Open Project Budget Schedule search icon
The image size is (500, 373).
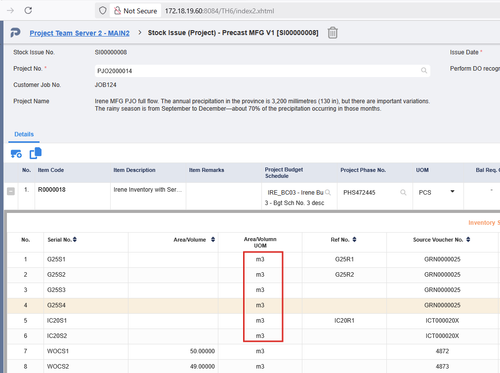tap(328, 192)
